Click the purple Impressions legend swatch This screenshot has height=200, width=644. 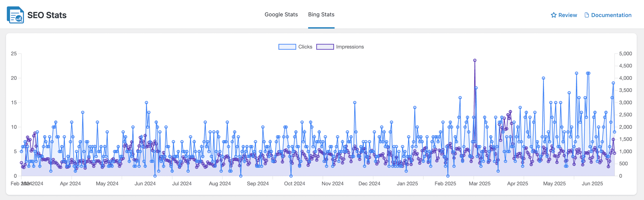pyautogui.click(x=325, y=47)
